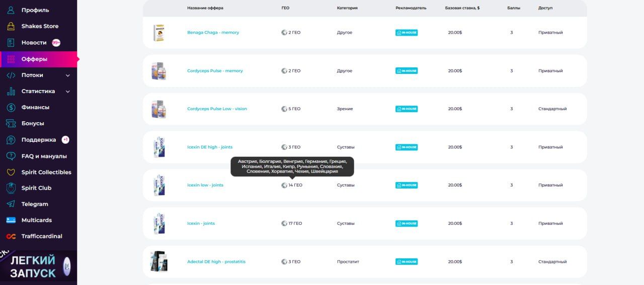Open the Новости menu item

[x=34, y=43]
